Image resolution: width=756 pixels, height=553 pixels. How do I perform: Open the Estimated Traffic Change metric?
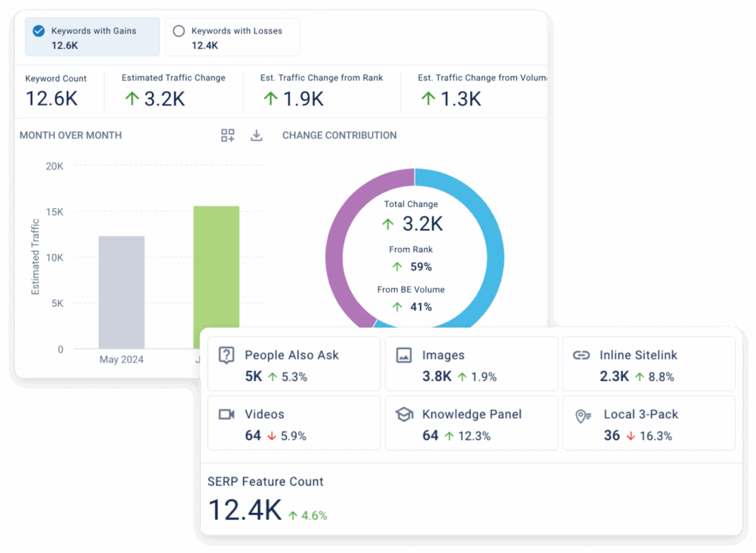tap(173, 90)
